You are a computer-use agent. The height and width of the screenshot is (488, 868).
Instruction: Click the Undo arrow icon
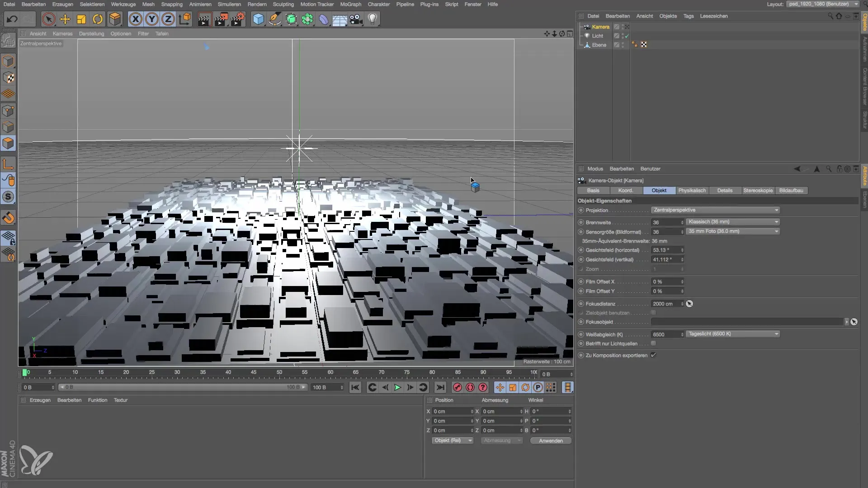[x=12, y=19]
